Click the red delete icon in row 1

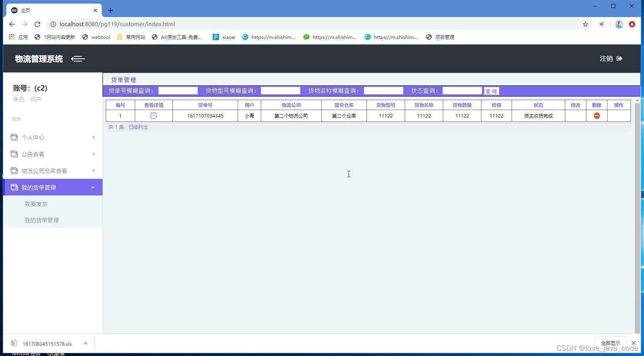point(597,116)
